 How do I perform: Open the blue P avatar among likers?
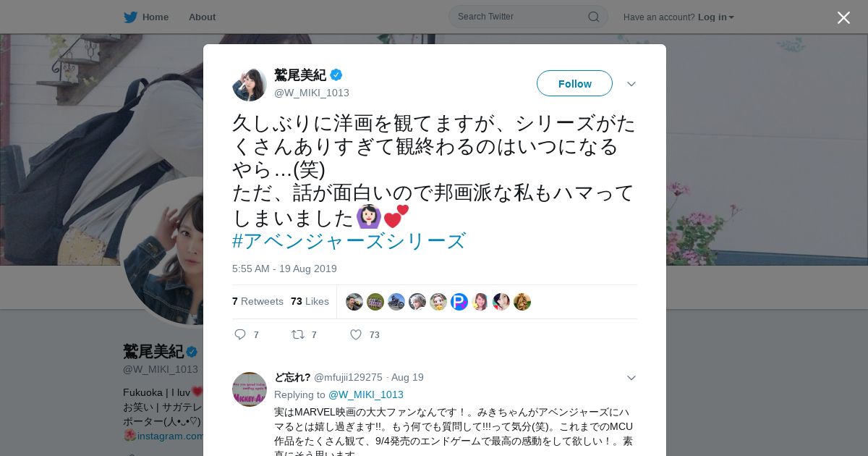pos(459,302)
